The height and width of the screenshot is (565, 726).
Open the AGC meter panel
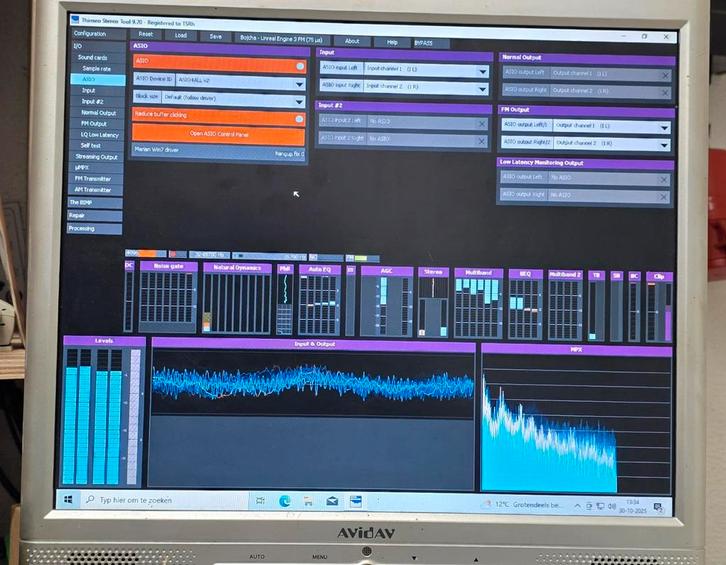click(x=385, y=271)
